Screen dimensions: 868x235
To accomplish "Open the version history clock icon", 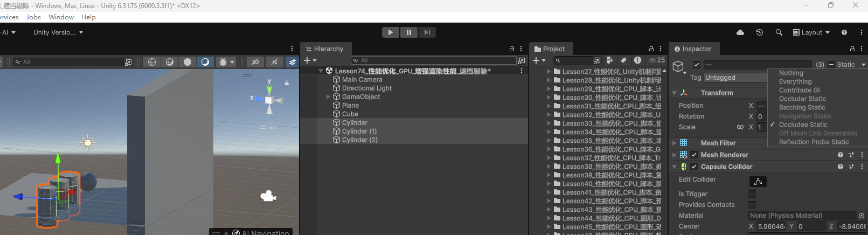I will pyautogui.click(x=760, y=32).
